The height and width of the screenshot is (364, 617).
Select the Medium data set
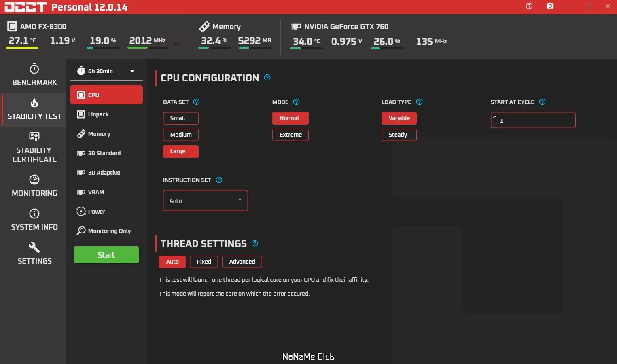[181, 135]
